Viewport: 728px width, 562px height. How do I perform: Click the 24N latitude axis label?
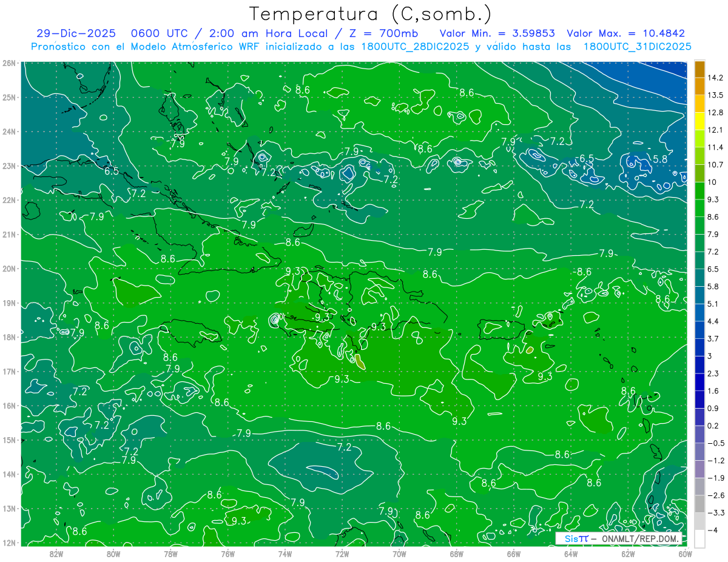(8, 132)
